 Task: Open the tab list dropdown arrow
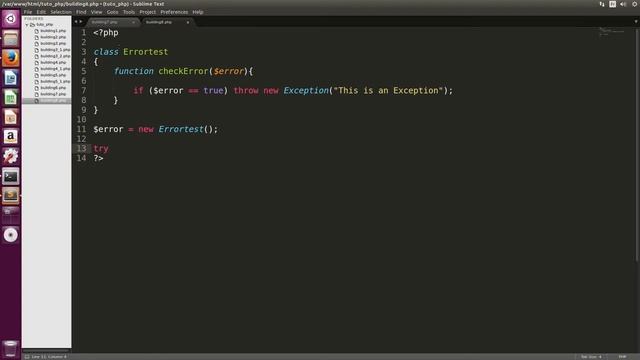pyautogui.click(x=636, y=22)
